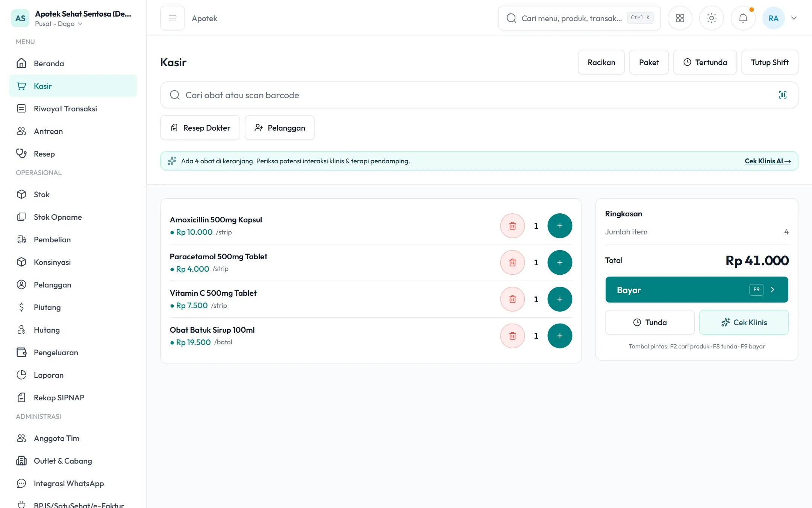Hold transaction with Tunda button

[650, 322]
